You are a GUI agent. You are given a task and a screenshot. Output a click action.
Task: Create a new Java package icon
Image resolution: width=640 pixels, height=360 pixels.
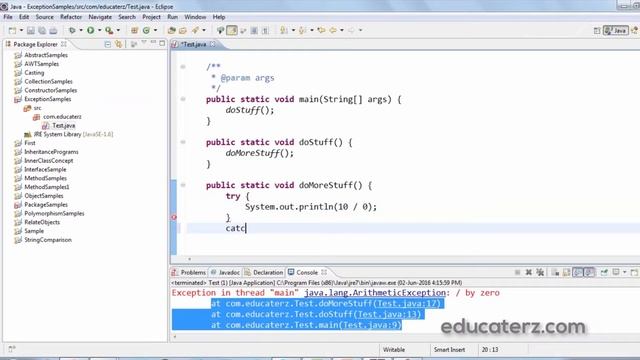[134, 30]
